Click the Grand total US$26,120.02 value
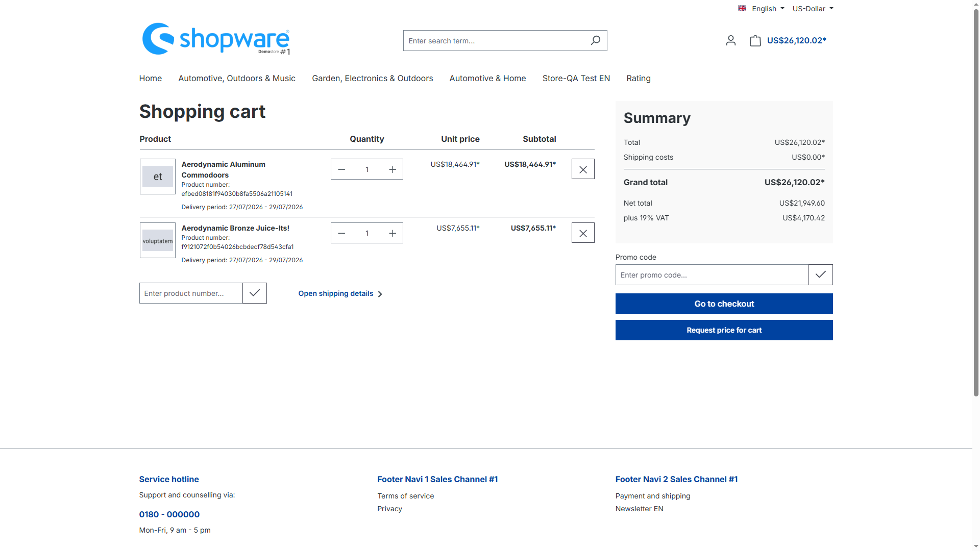 794,182
